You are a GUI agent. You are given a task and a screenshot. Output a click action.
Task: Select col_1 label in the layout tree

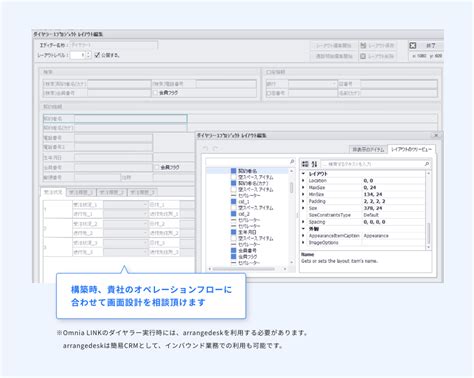coord(244,202)
